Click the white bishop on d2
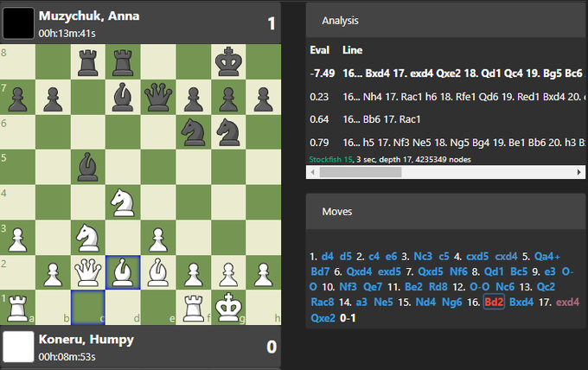Screen dimensions: 588x370 [x=122, y=271]
